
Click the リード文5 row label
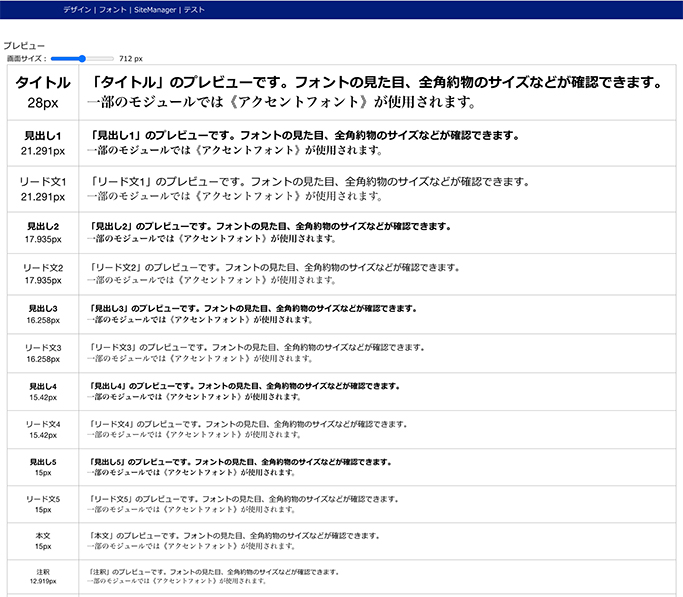pos(43,498)
